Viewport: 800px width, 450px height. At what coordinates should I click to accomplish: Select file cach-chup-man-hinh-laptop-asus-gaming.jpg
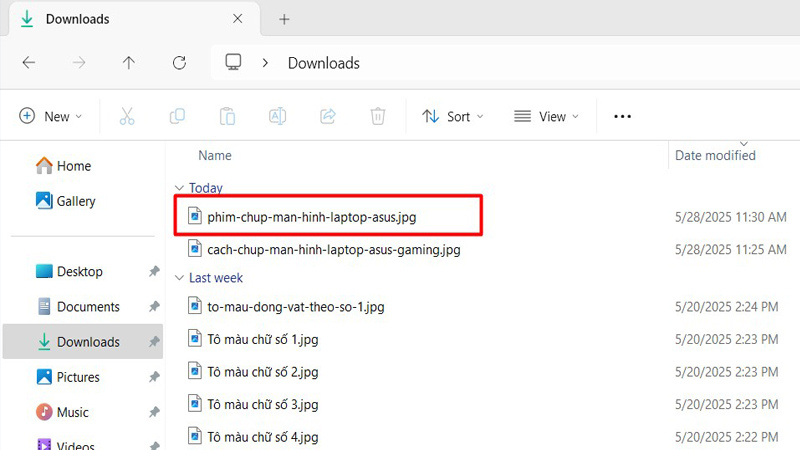334,250
